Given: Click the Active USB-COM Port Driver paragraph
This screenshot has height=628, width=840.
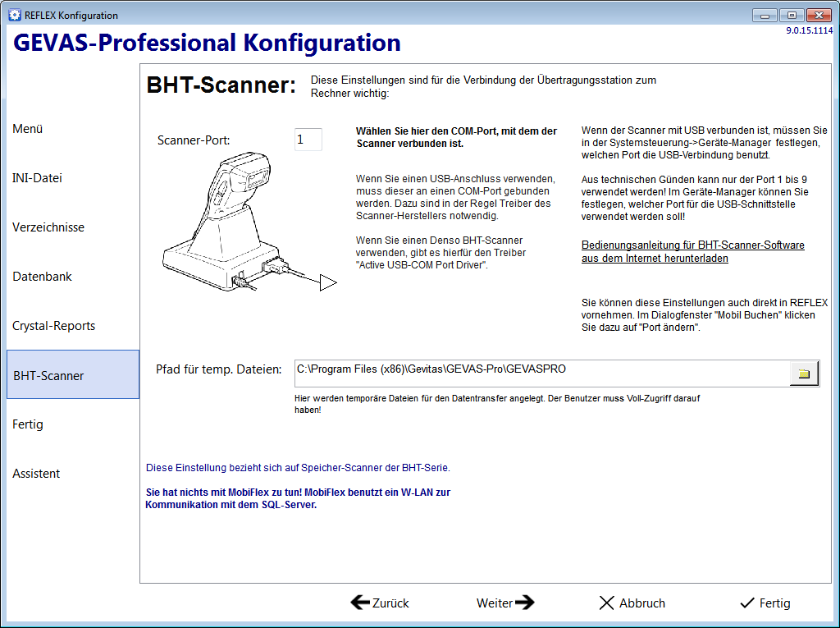Looking at the screenshot, I should (441, 253).
